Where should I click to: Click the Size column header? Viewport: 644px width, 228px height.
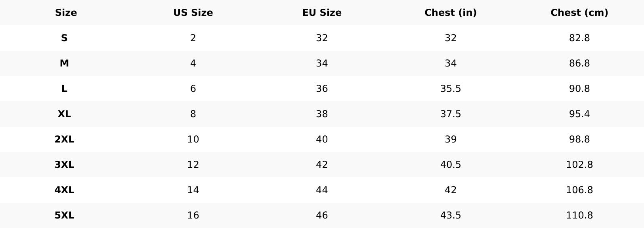tap(66, 13)
